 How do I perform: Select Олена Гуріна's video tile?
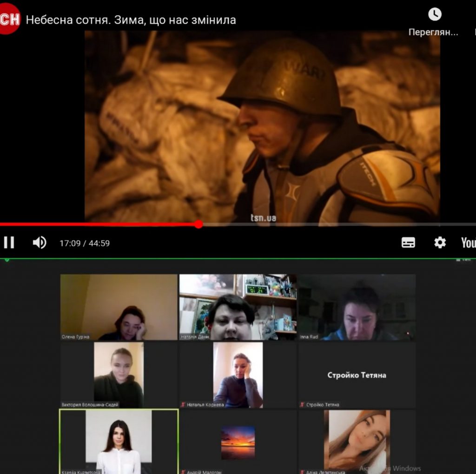[x=119, y=307]
